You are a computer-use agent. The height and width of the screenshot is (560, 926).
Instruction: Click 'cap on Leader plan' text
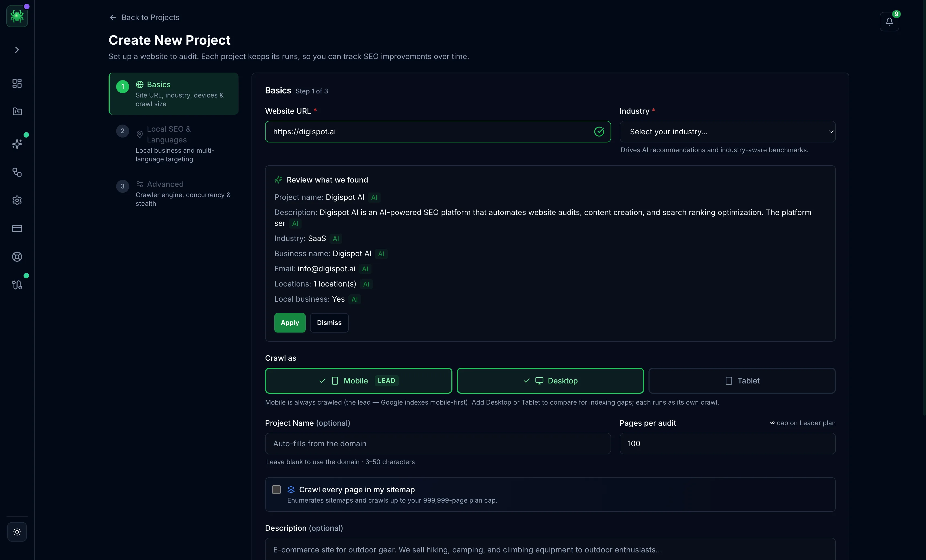click(806, 423)
